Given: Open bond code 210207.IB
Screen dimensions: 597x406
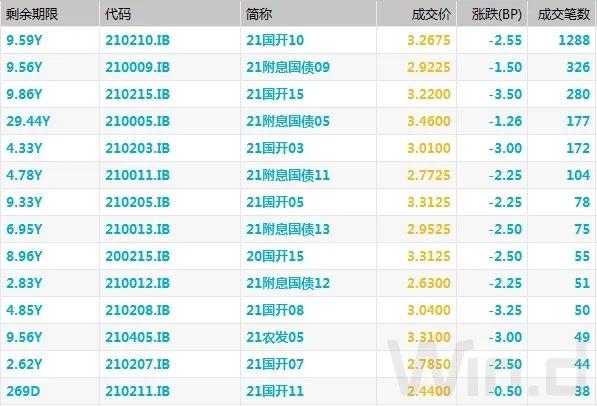Looking at the screenshot, I should point(137,365).
